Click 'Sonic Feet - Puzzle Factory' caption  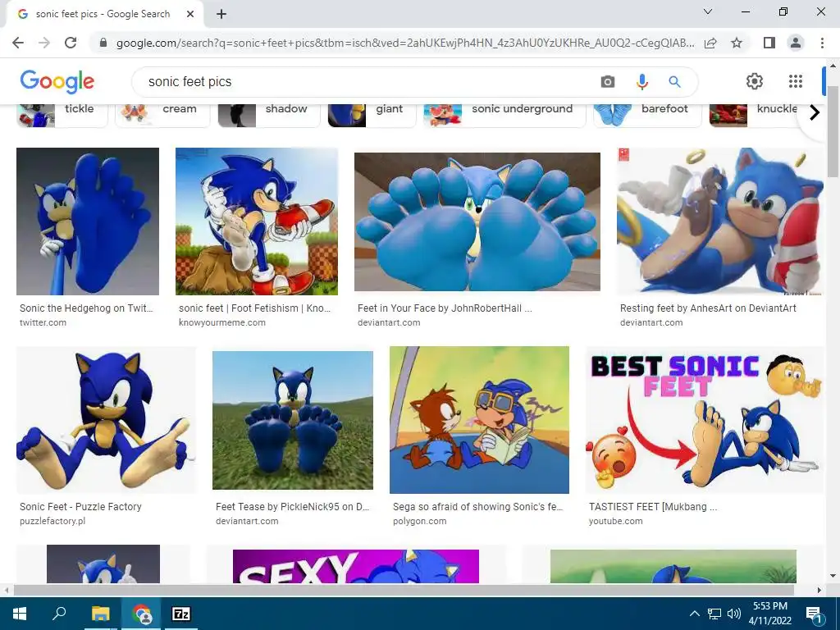(x=80, y=506)
